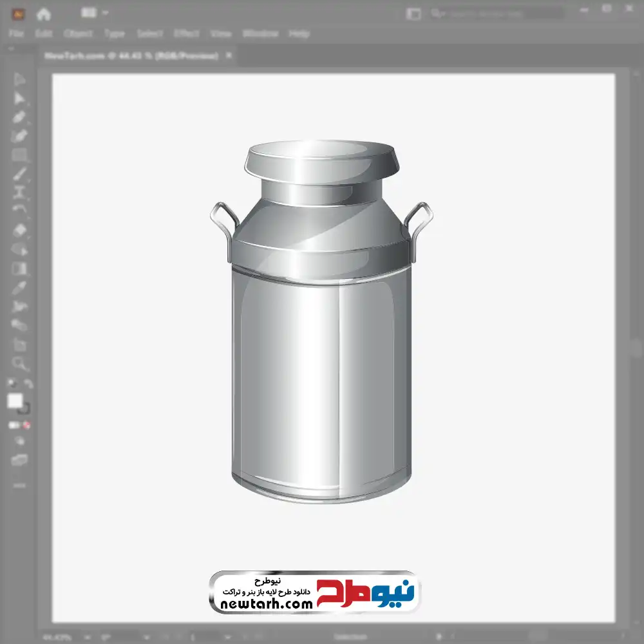Reset to default fill and stroke
The width and height of the screenshot is (644, 644).
tap(11, 384)
